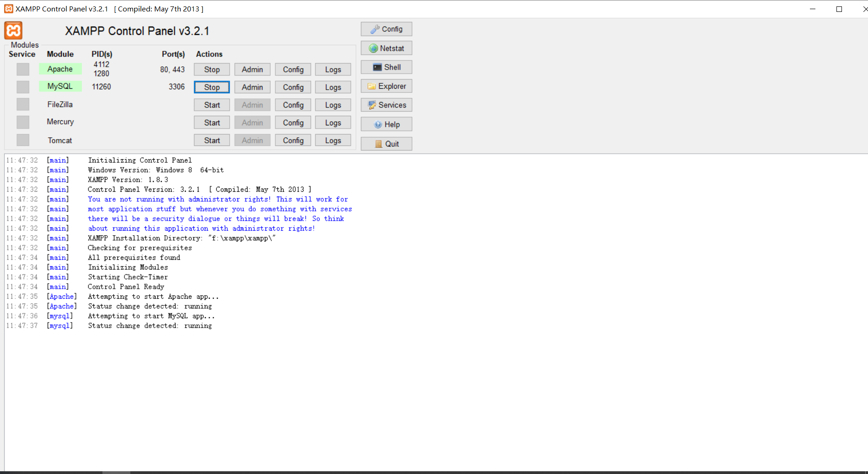The width and height of the screenshot is (868, 474).
Task: Toggle Tomcat service install checkbox
Action: (x=23, y=140)
